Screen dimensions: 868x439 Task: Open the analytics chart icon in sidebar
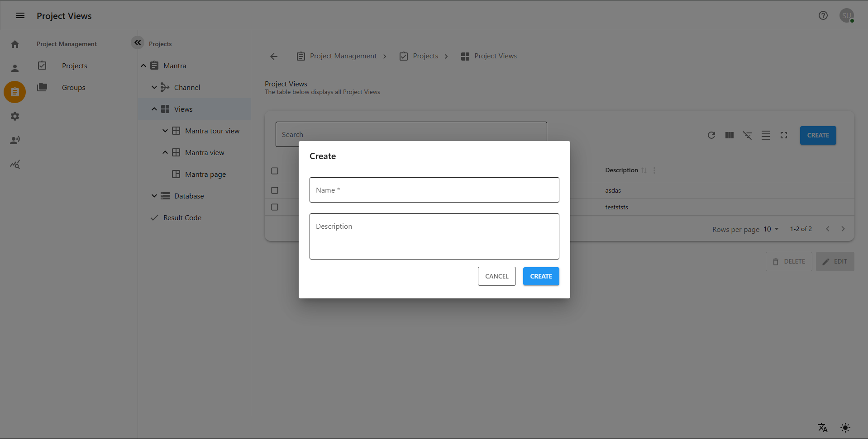pyautogui.click(x=15, y=164)
